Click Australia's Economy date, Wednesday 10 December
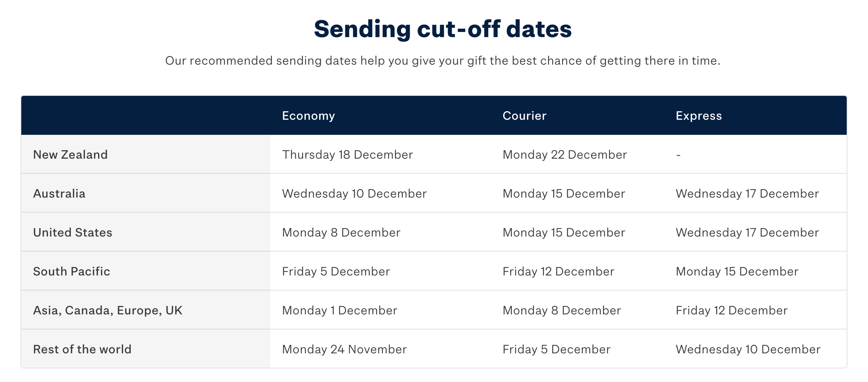This screenshot has width=868, height=382. pos(354,194)
